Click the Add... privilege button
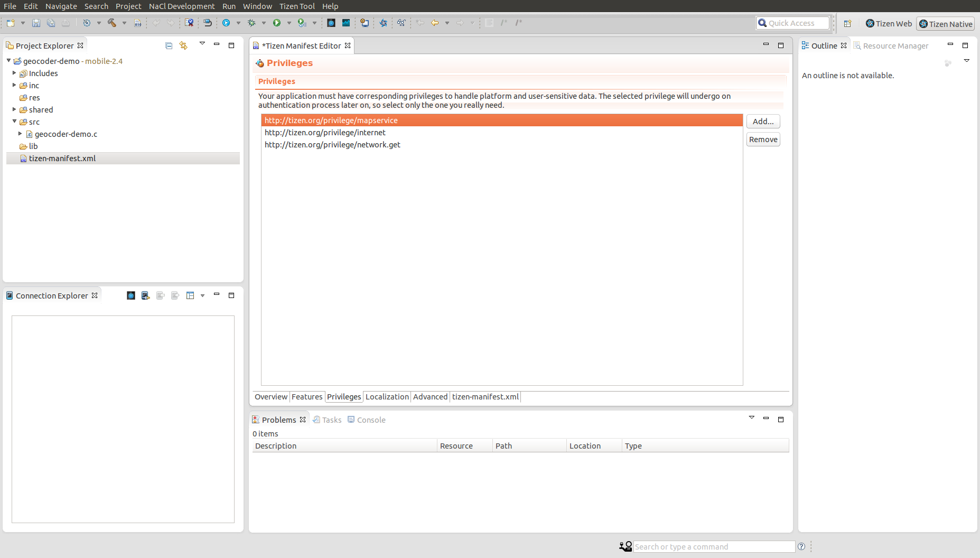 [x=763, y=122]
